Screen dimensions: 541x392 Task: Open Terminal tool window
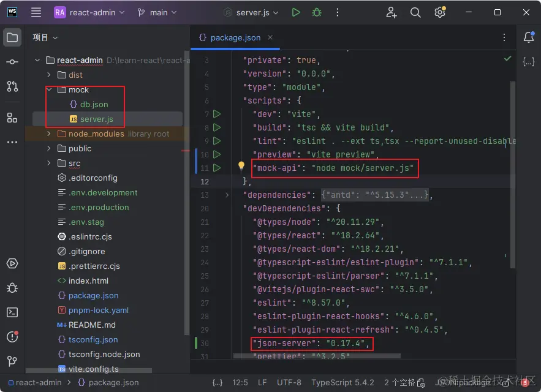(12, 312)
